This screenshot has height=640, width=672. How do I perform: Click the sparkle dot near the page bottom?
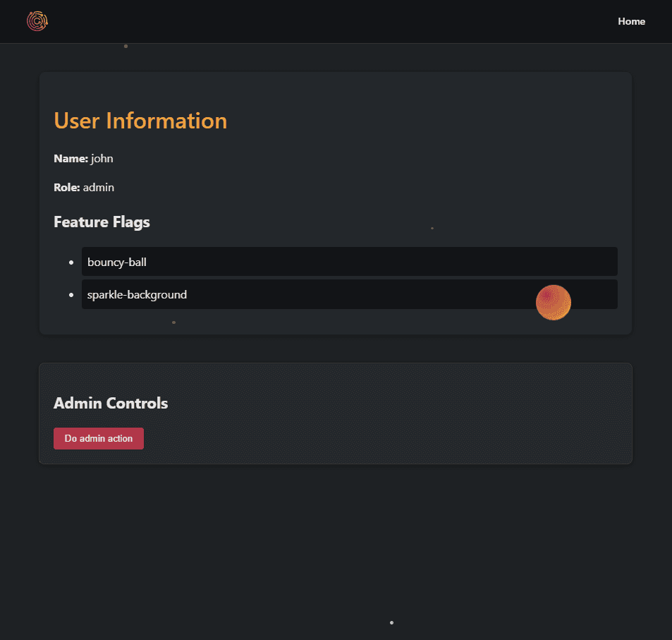pyautogui.click(x=391, y=622)
